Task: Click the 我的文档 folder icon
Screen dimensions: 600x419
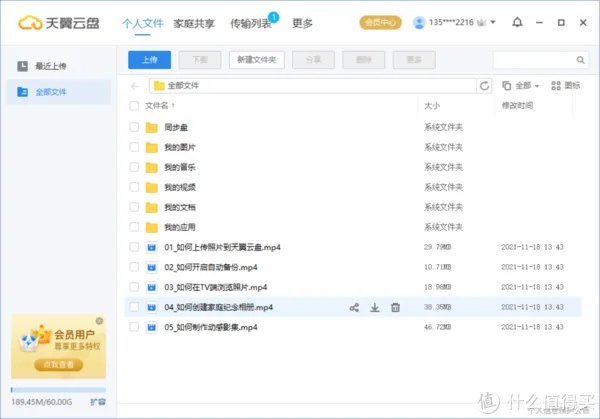Action: 152,207
